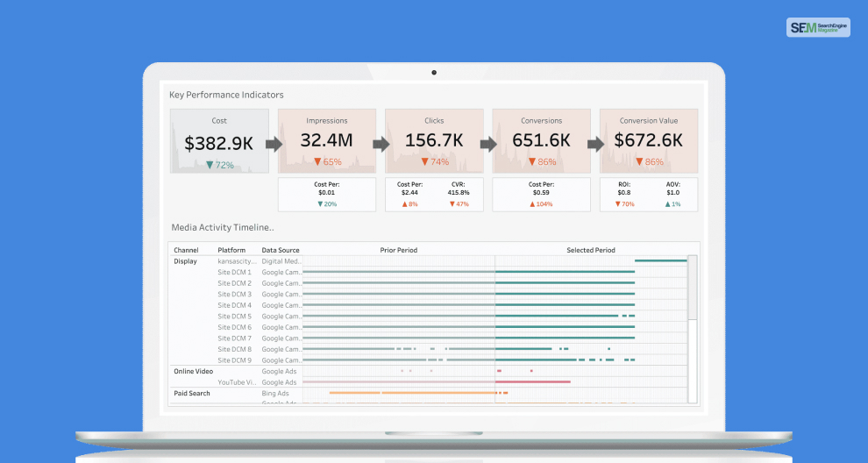Image resolution: width=868 pixels, height=463 pixels.
Task: Click the Site DCM 5 platform row
Action: [235, 317]
